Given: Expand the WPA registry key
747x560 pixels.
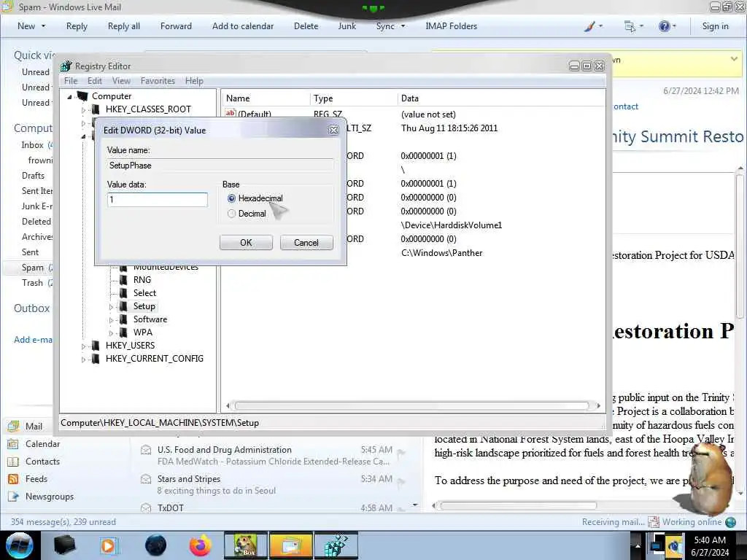Looking at the screenshot, I should (x=111, y=332).
